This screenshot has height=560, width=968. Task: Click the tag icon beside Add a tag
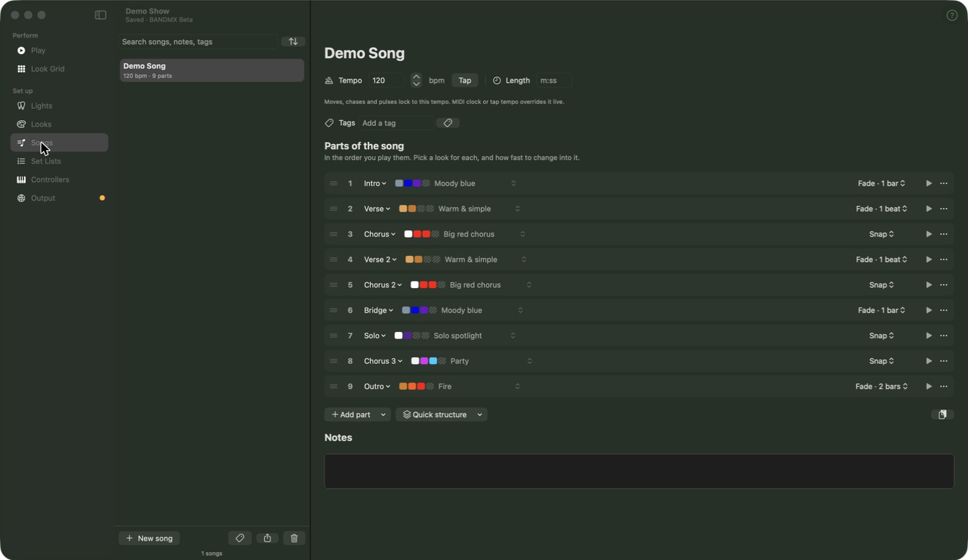448,123
